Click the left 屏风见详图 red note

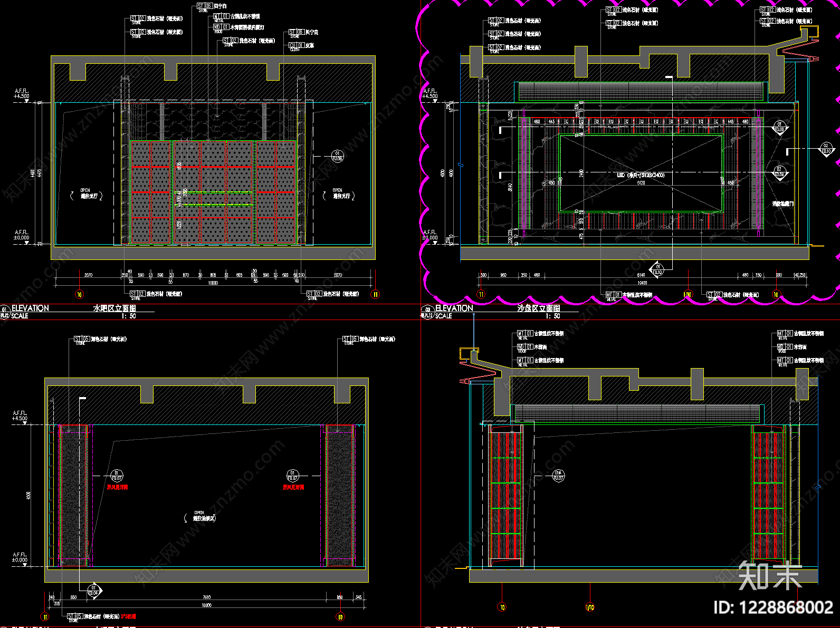(x=117, y=488)
